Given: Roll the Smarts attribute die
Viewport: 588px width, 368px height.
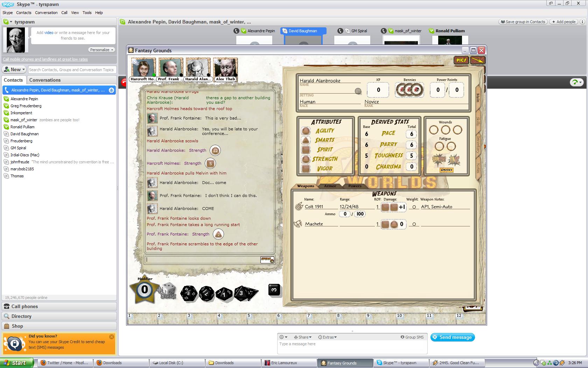Looking at the screenshot, I should point(306,140).
